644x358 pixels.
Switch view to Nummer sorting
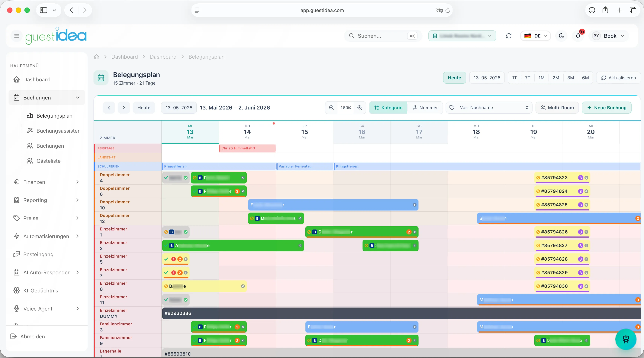425,108
